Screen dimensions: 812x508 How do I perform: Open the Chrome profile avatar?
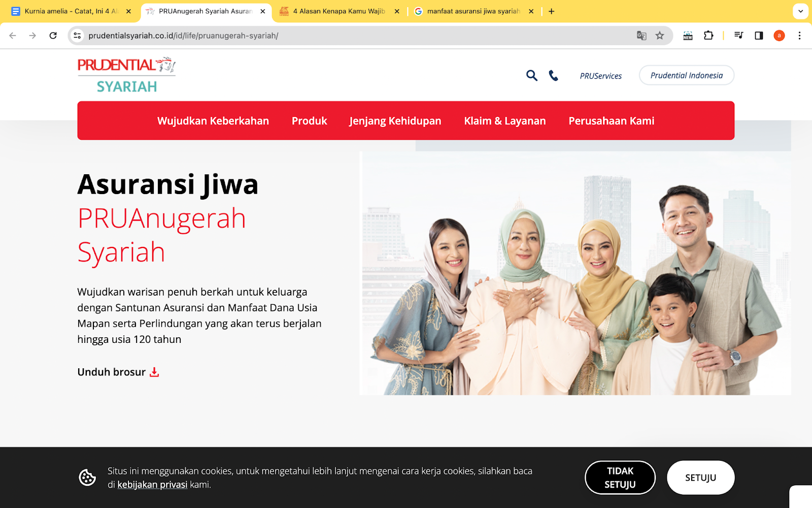779,36
